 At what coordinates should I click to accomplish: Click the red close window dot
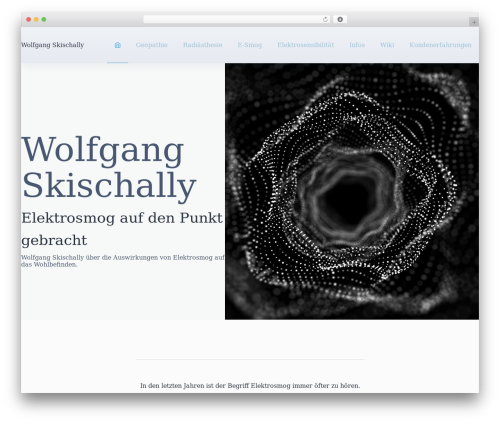tap(29, 19)
